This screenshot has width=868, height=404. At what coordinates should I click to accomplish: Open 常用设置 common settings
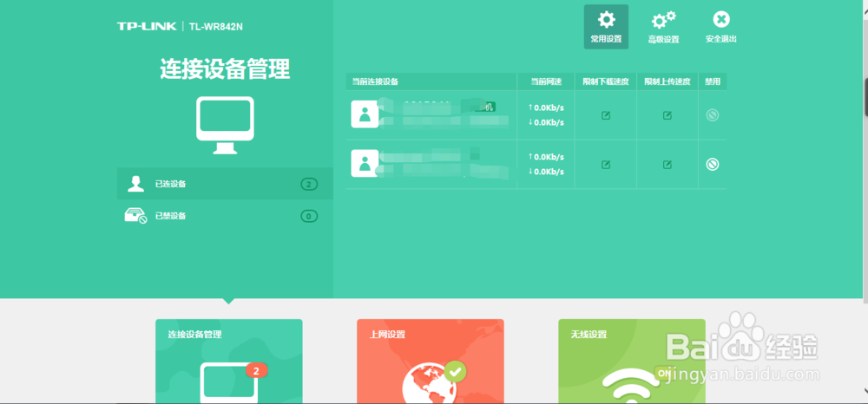[x=606, y=27]
